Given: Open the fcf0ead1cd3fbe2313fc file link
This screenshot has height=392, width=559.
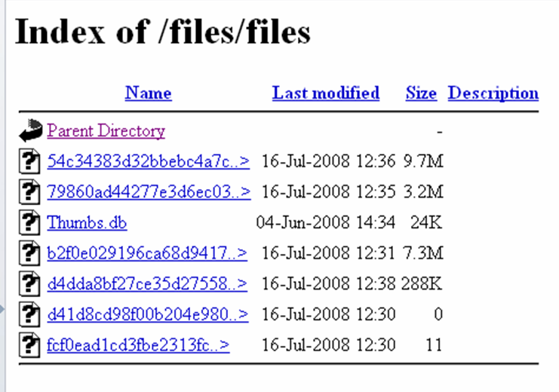Looking at the screenshot, I should click(138, 345).
